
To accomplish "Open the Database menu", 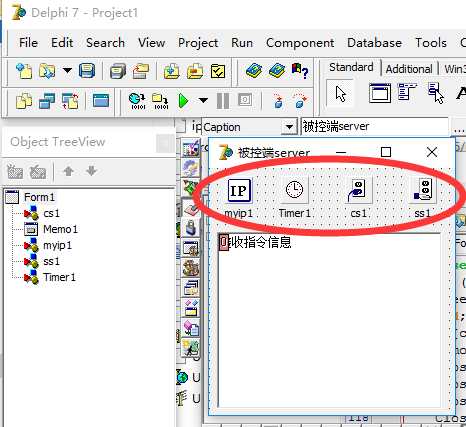I will 374,43.
